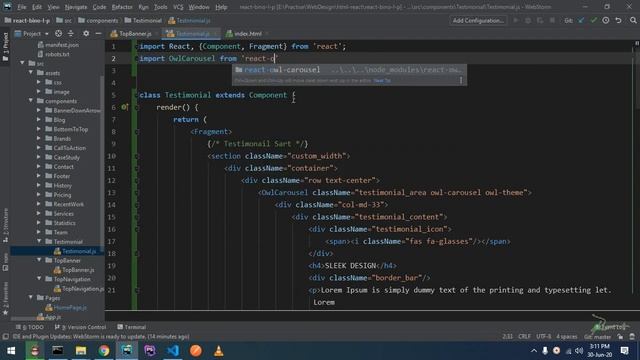
Task: Toggle fold marker at class Testimonial line
Action: 137,95
